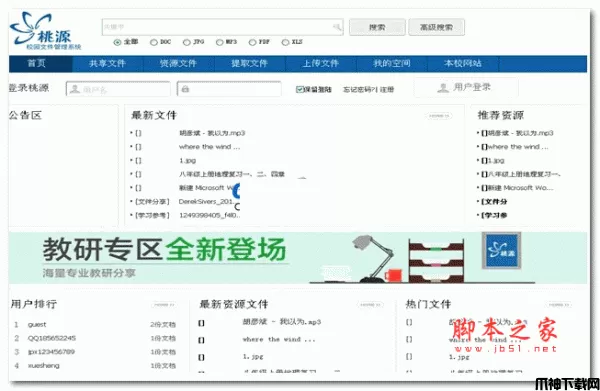This screenshot has width=600, height=391.
Task: Open the .mp3 file in 最新文件
Action: tap(212, 133)
